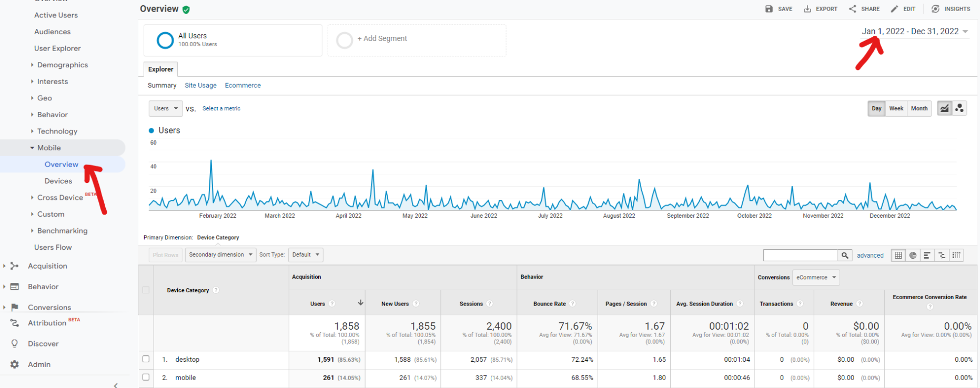Switch to the Explorer tab
The height and width of the screenshot is (388, 980).
click(160, 69)
